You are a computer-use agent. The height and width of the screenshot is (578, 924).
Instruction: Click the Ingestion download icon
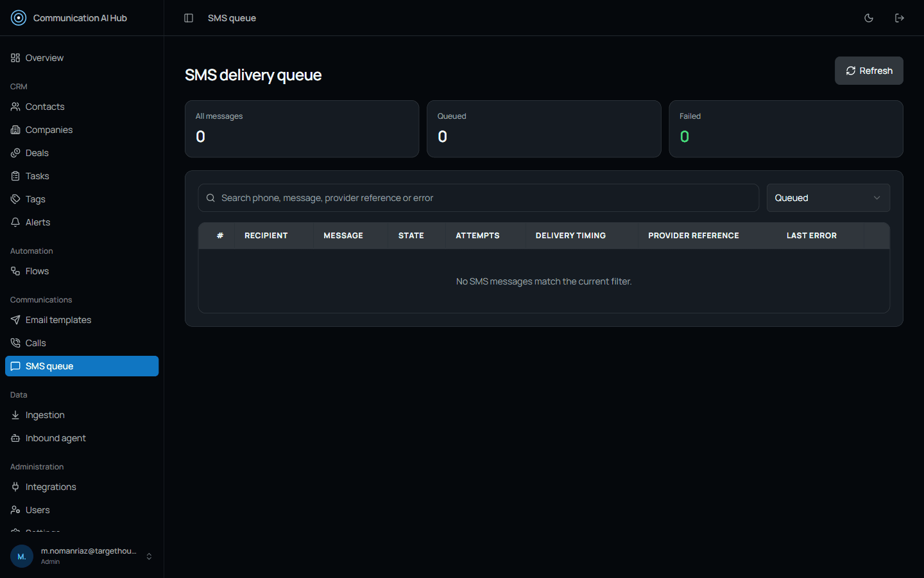click(15, 415)
